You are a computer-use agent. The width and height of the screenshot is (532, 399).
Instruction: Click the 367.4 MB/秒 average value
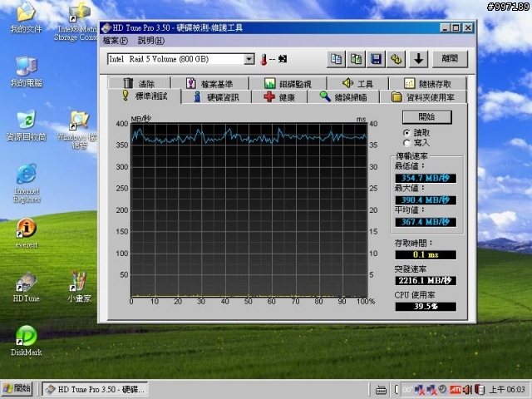tap(426, 222)
